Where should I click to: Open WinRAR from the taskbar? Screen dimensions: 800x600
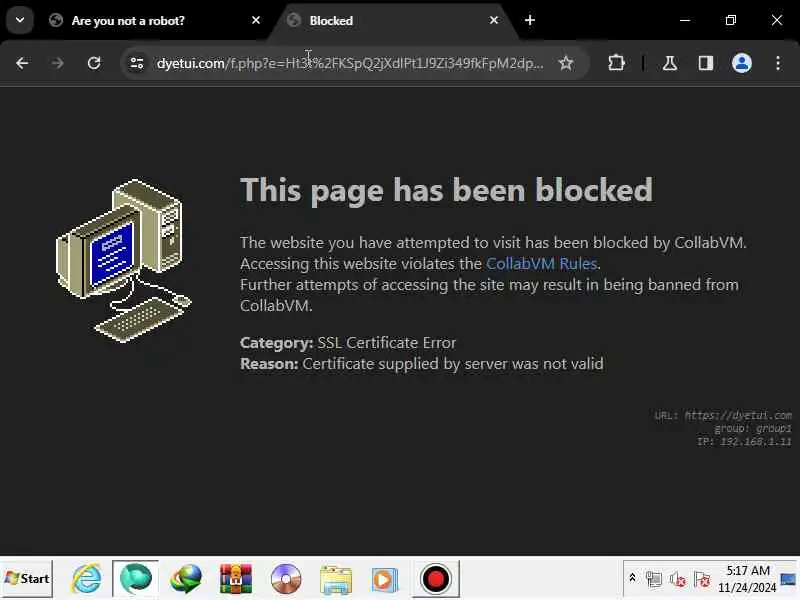point(235,579)
